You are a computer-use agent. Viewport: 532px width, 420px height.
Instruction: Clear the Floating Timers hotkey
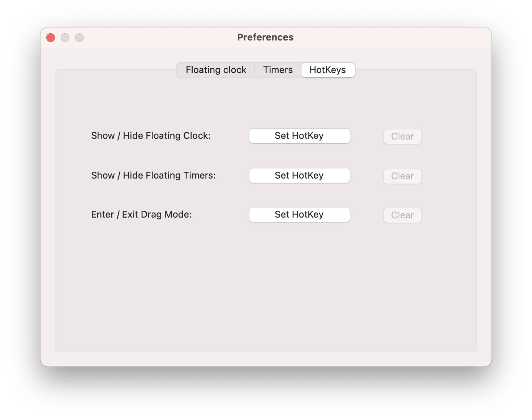point(402,176)
